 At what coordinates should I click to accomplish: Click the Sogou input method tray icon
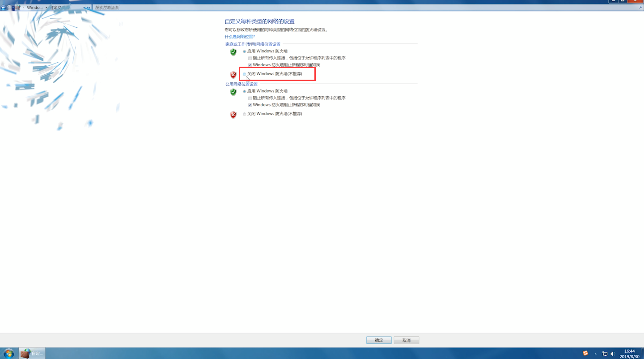pos(585,353)
